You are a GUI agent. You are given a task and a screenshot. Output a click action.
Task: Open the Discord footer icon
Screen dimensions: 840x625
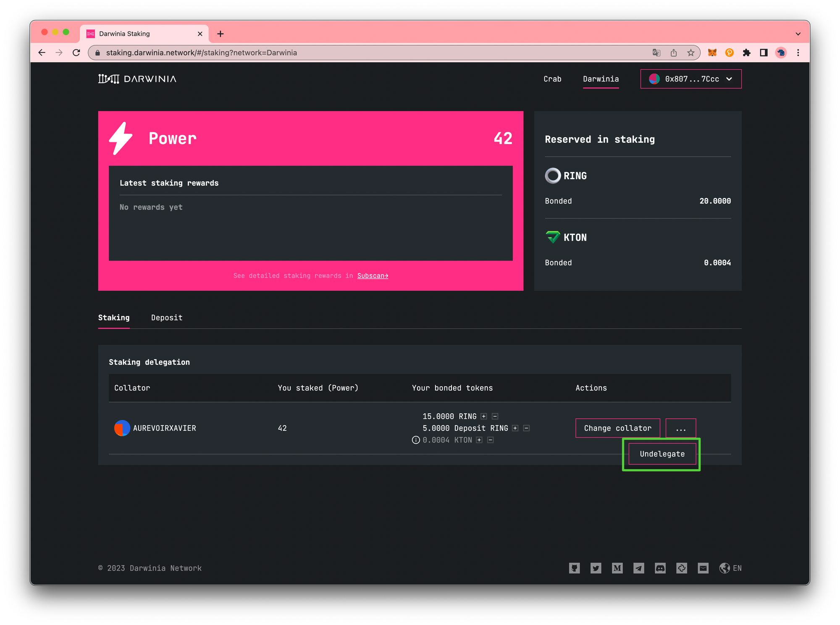(x=660, y=568)
